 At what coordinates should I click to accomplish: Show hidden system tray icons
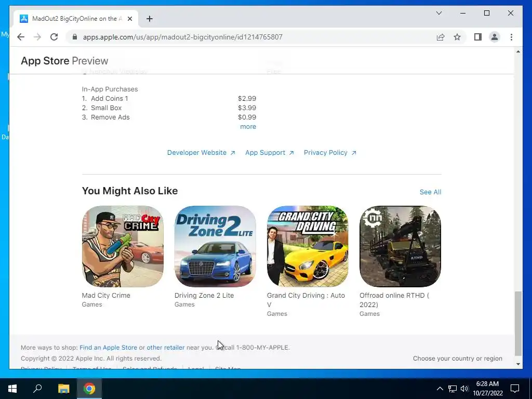pos(440,389)
